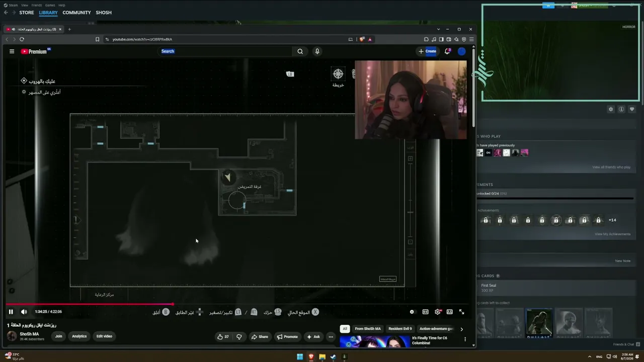
Task: Open Steam COMMUNITY tab
Action: [x=76, y=13]
